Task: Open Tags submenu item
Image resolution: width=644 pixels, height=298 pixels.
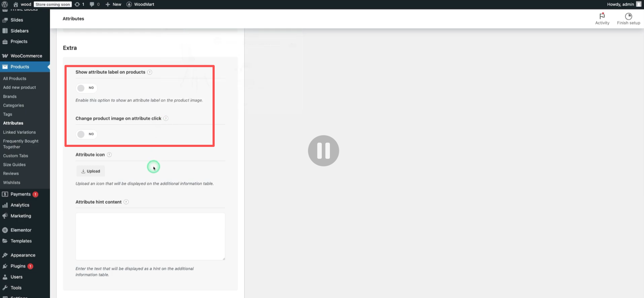Action: click(x=8, y=114)
